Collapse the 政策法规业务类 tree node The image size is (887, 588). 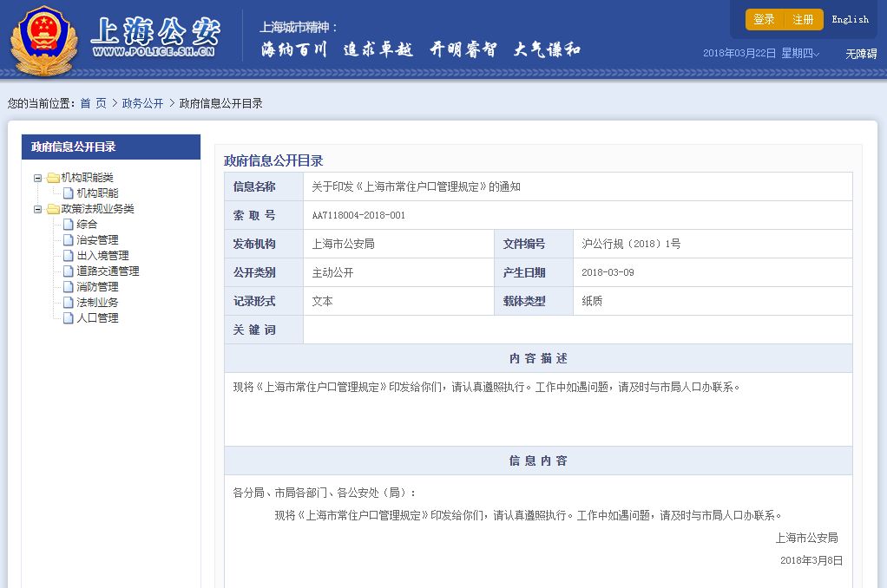[38, 209]
